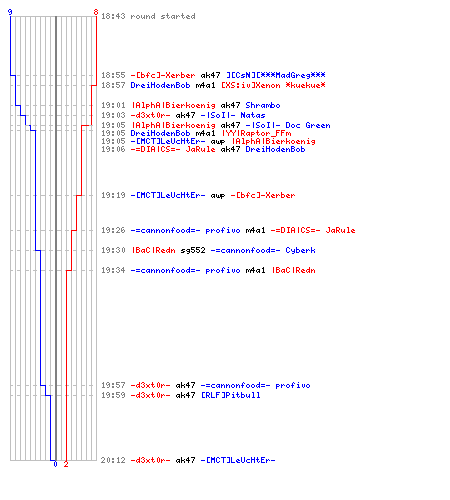The height and width of the screenshot is (500, 450).
Task: Click victim ][CsN][***MadGreg*** name
Action: pyautogui.click(x=276, y=75)
